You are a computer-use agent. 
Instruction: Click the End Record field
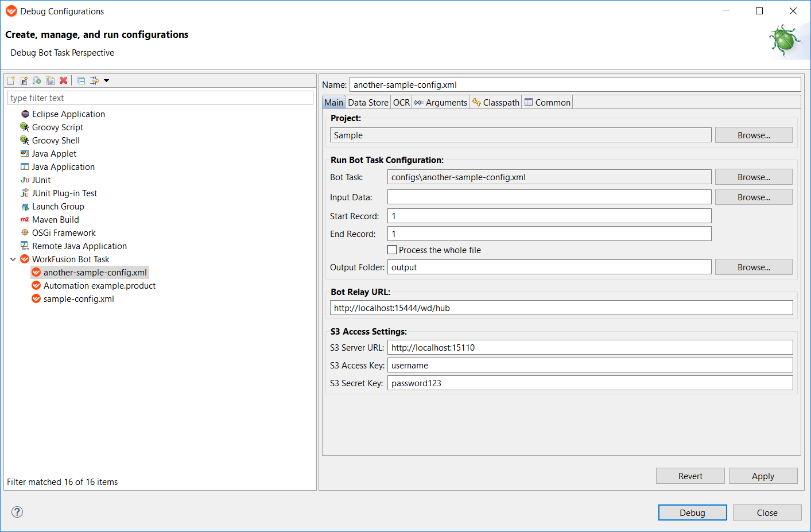[549, 234]
